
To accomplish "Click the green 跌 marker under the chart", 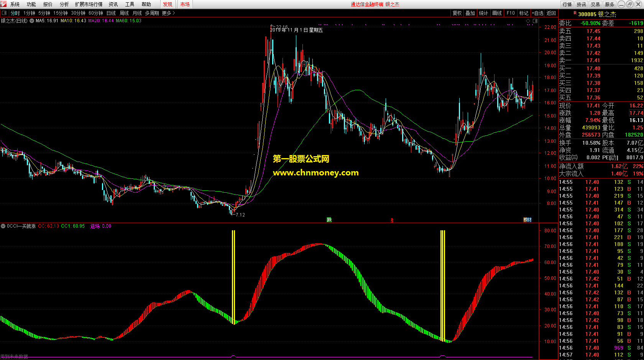I will coord(329,220).
